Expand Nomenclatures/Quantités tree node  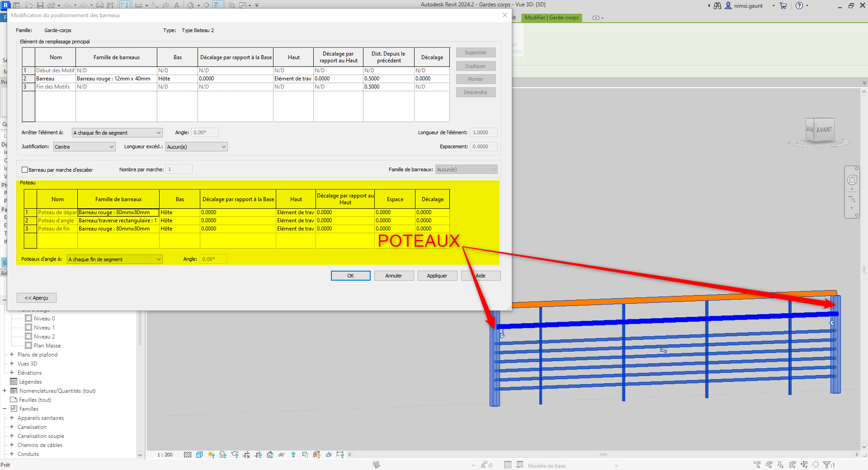click(x=5, y=391)
